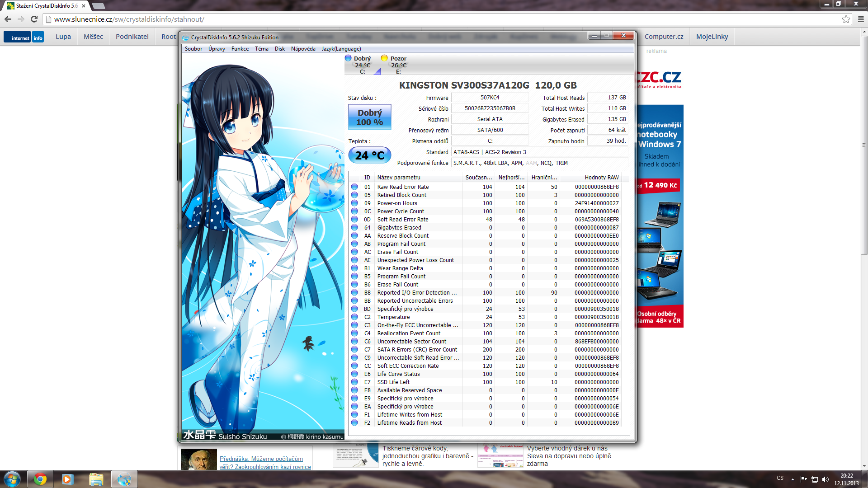
Task: Click the status orb next to Raw Read Error Rate
Action: pos(354,187)
